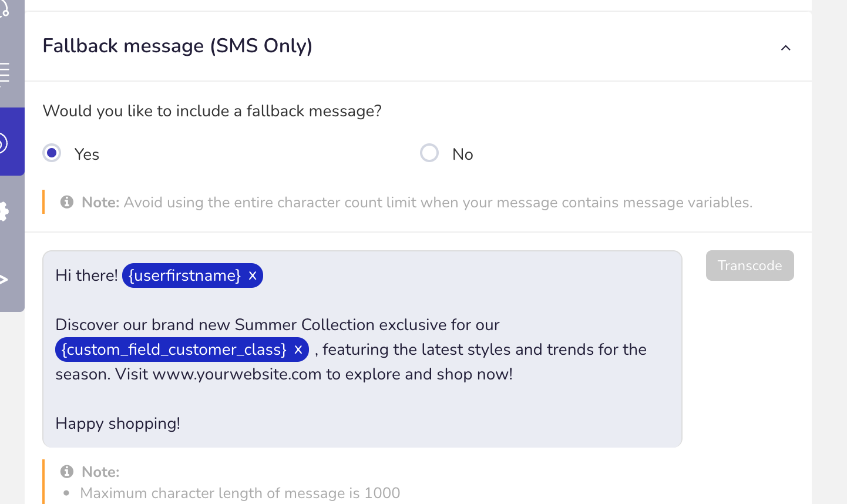Image resolution: width=847 pixels, height=504 pixels.
Task: Place the cursor after "Happy shopping!" text
Action: coord(181,424)
